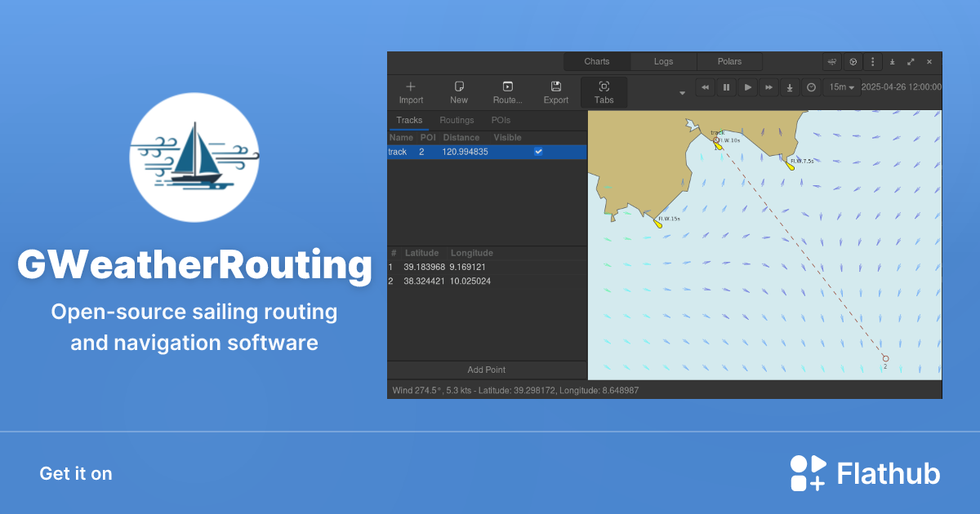This screenshot has height=514, width=980.
Task: Switch to the Routings tab
Action: pyautogui.click(x=457, y=120)
